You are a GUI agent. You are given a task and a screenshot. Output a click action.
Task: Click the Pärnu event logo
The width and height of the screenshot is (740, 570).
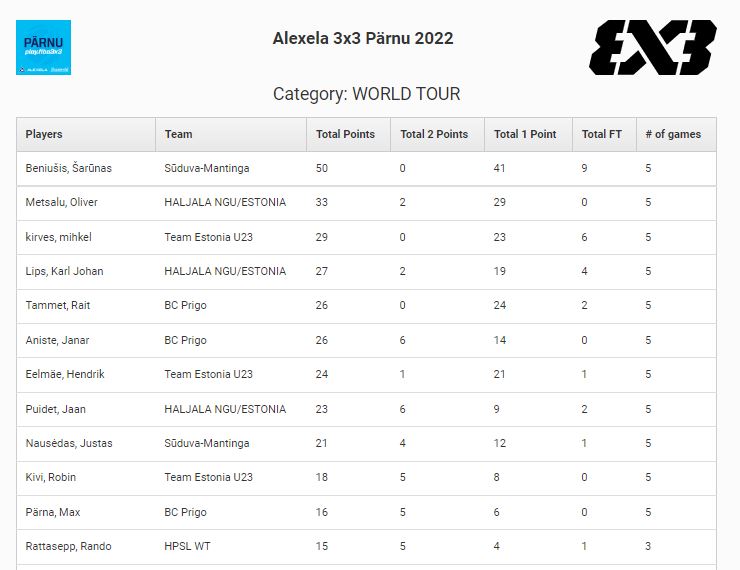43,47
